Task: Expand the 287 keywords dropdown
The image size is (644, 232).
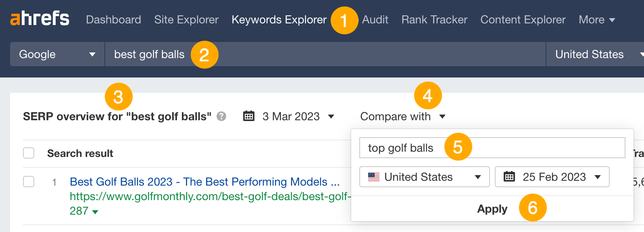Action: pyautogui.click(x=84, y=211)
